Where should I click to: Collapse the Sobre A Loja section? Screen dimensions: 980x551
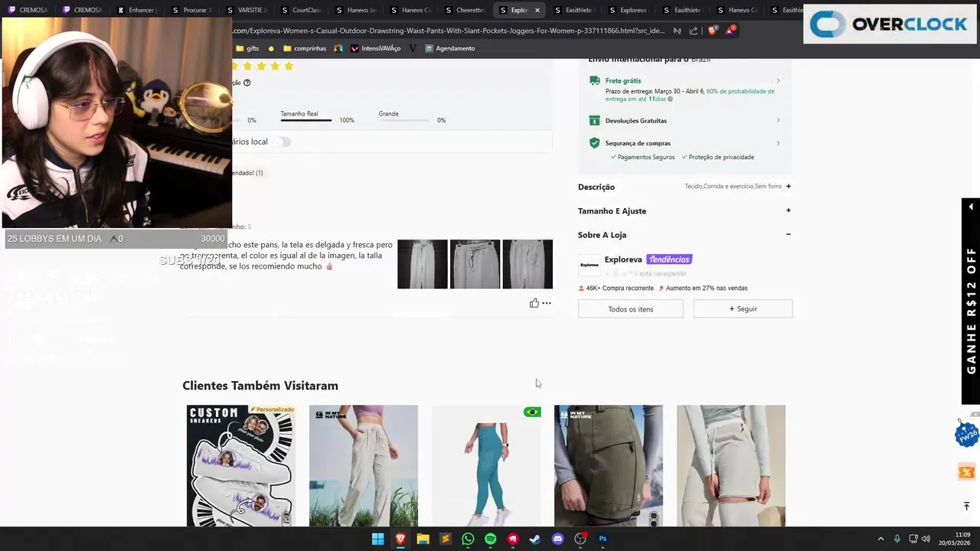click(x=788, y=234)
